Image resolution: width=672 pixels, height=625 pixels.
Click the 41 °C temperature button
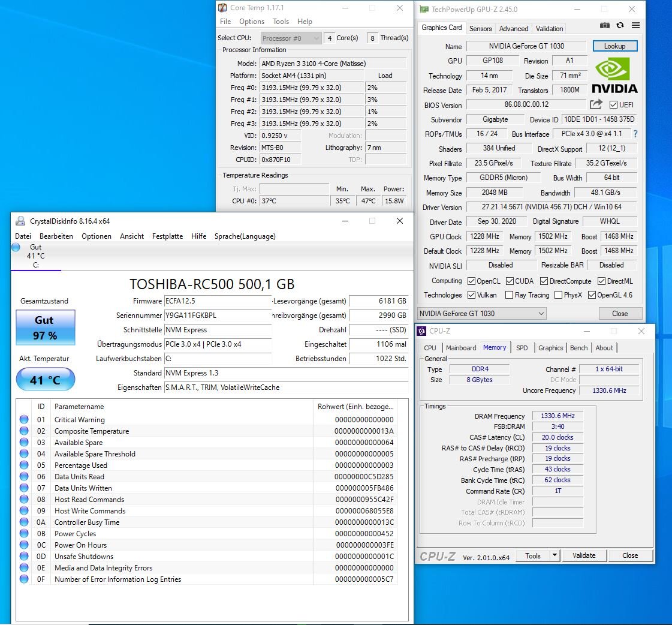point(46,380)
